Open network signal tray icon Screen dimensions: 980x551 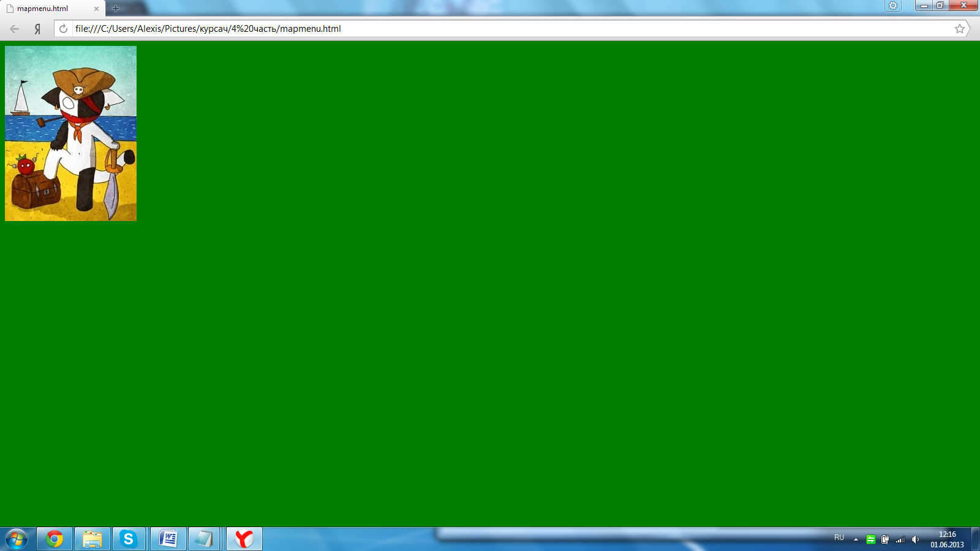pos(900,539)
